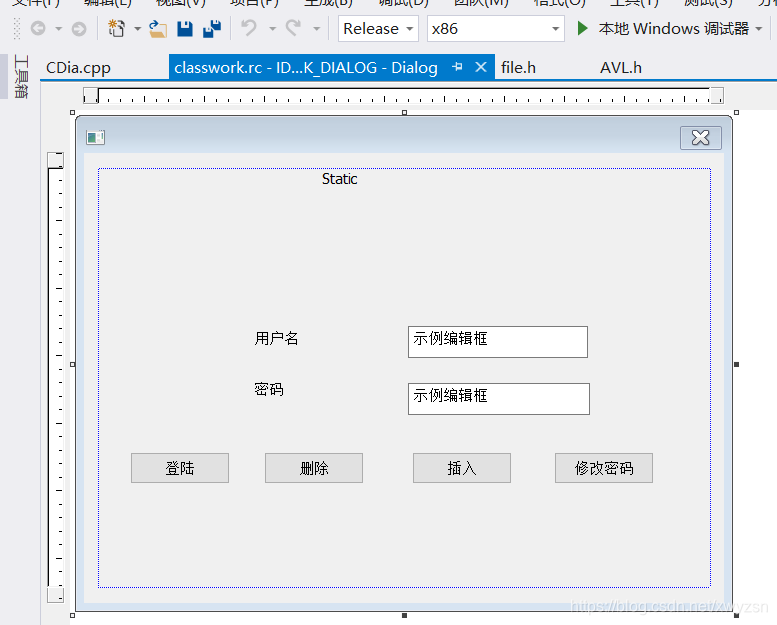Screen dimensions: 777x625
Task: Switch to the AVL.h tab
Action: [x=621, y=67]
